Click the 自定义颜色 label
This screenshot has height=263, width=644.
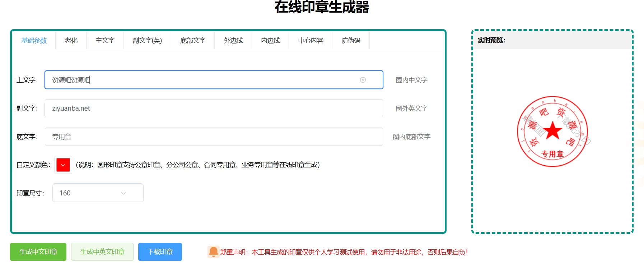point(33,165)
